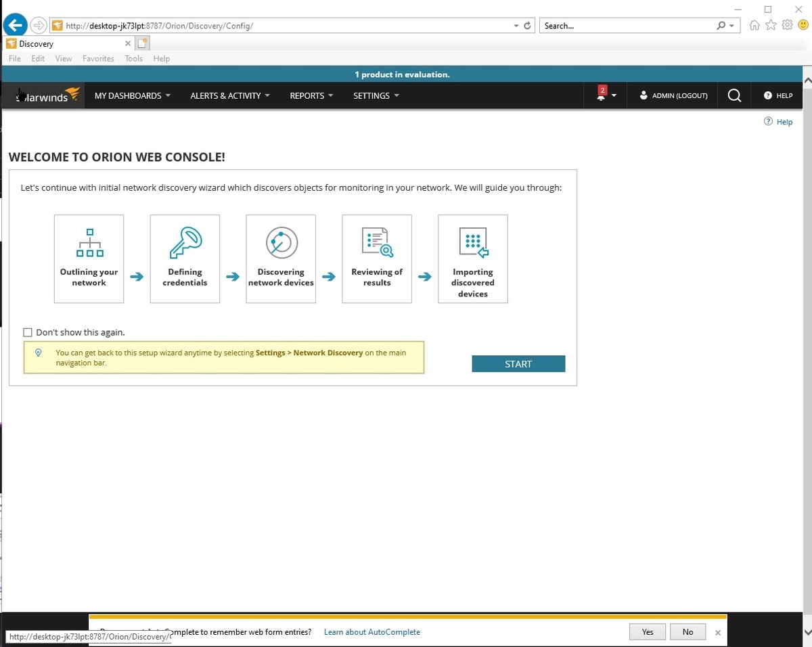Click the smiley feedback icon
Screen dimensions: 812x647
(x=803, y=25)
